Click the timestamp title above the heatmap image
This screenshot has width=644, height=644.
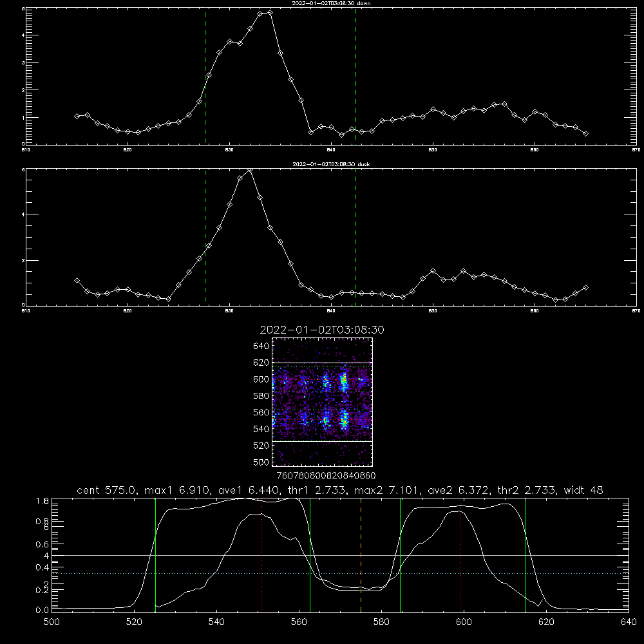(x=322, y=330)
